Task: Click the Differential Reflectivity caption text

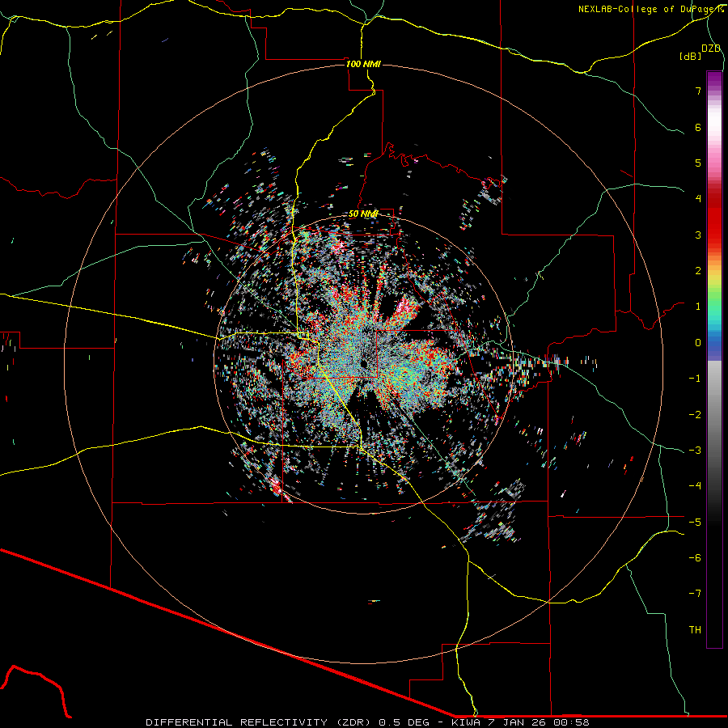Action: pos(367,722)
